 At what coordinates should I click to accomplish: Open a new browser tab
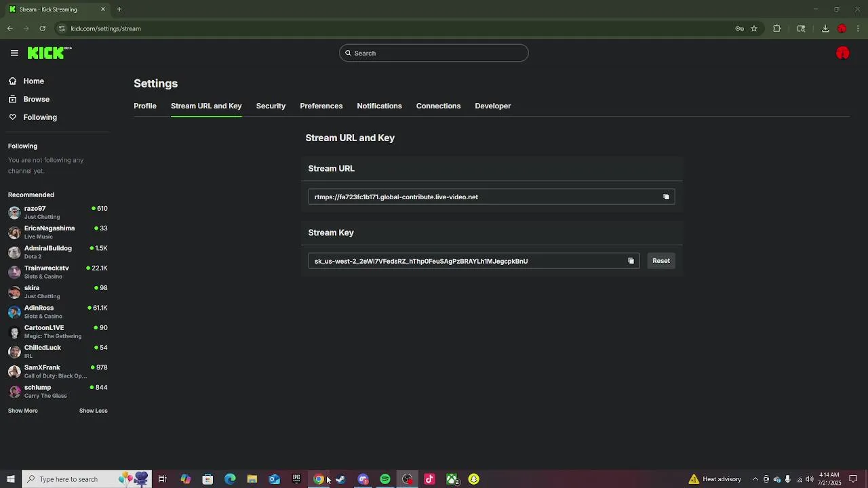pyautogui.click(x=119, y=9)
